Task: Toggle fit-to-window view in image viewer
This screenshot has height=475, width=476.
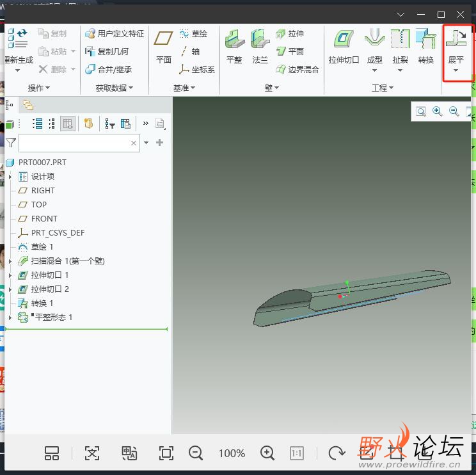Action: [x=166, y=453]
